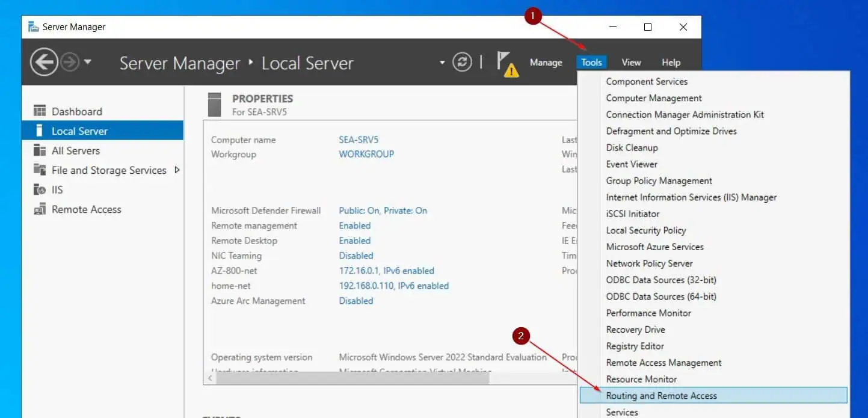
Task: Select the Local Server sidebar entry
Action: pyautogui.click(x=102, y=131)
